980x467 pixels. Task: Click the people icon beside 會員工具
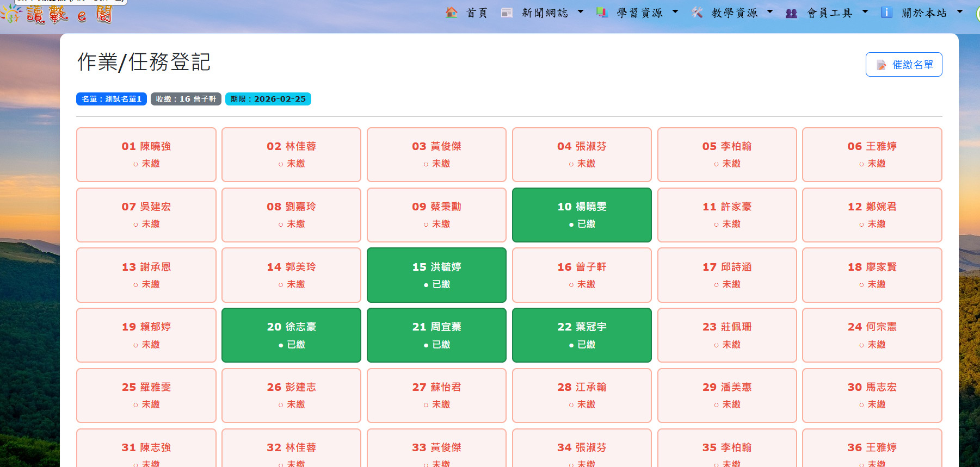pos(792,13)
